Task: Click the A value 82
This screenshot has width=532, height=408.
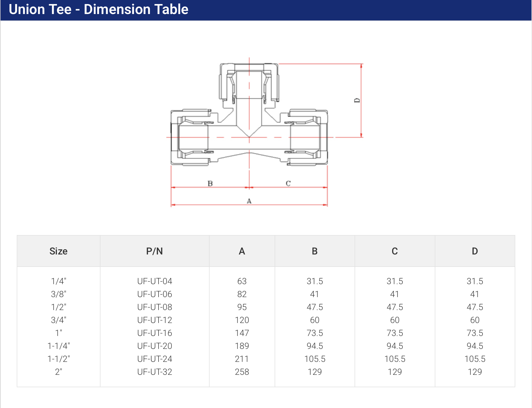Action: (242, 294)
